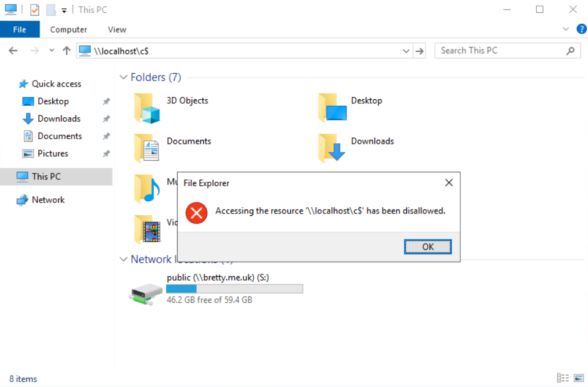Click the search magnifier icon
Viewport: 588px width, 387px height.
click(571, 51)
